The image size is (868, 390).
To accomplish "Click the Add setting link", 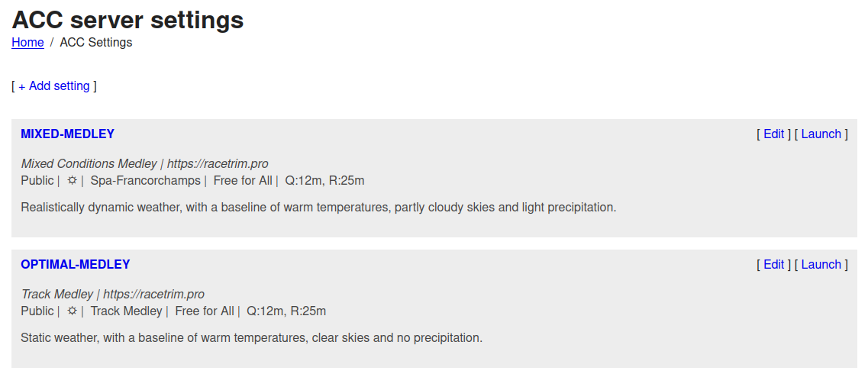I will tap(54, 86).
